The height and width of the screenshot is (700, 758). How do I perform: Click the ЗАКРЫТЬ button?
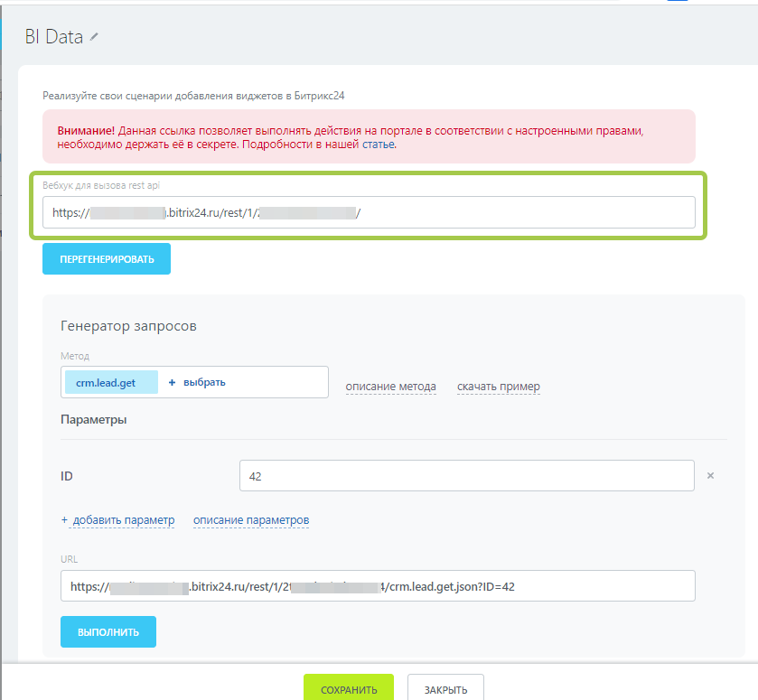[445, 690]
